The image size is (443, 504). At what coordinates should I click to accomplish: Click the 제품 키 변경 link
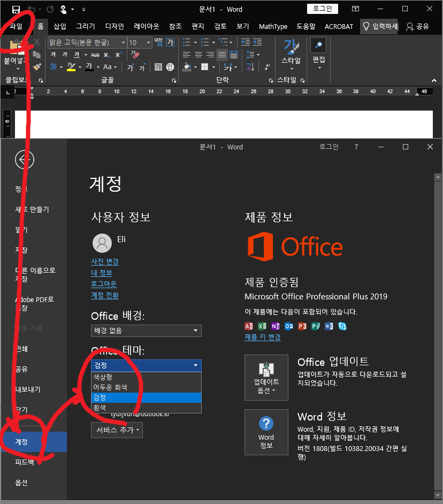pos(263,337)
